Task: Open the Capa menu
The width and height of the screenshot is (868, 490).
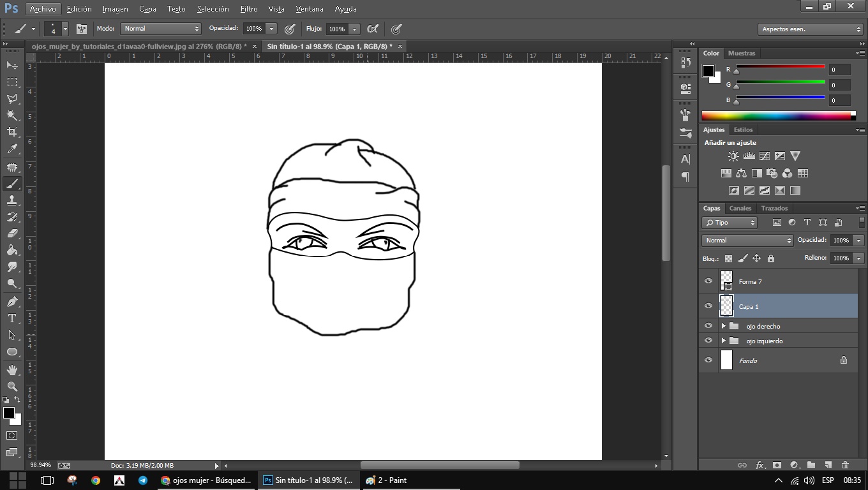Action: click(x=147, y=9)
